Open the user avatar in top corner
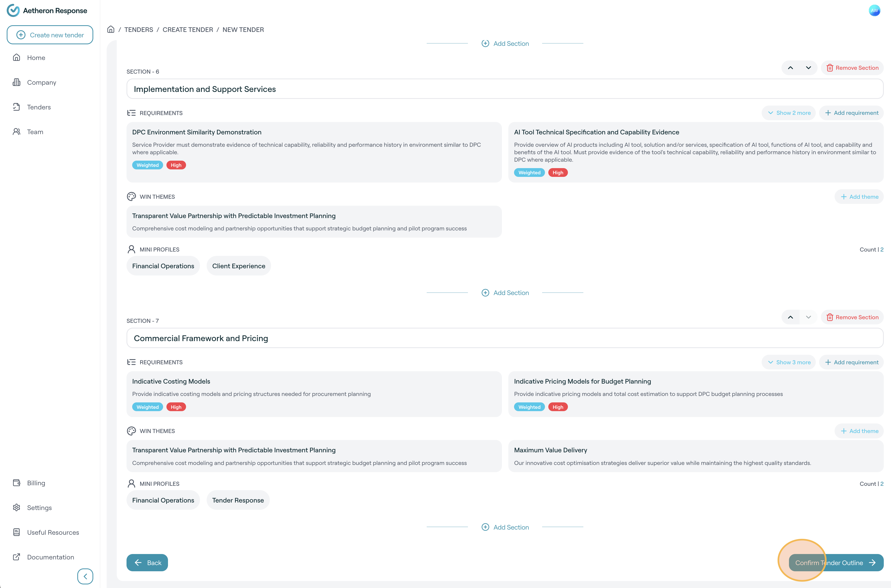Screen dimensions: 891x588 [x=874, y=10]
